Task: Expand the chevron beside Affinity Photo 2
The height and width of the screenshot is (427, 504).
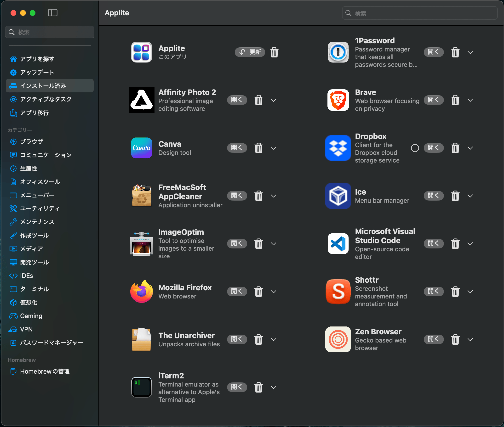Action: click(x=273, y=100)
